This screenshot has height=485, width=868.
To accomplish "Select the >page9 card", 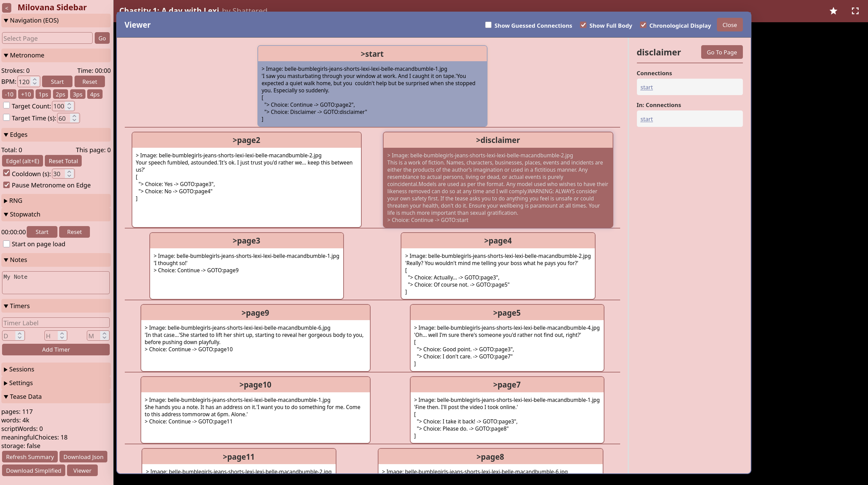I will (255, 338).
